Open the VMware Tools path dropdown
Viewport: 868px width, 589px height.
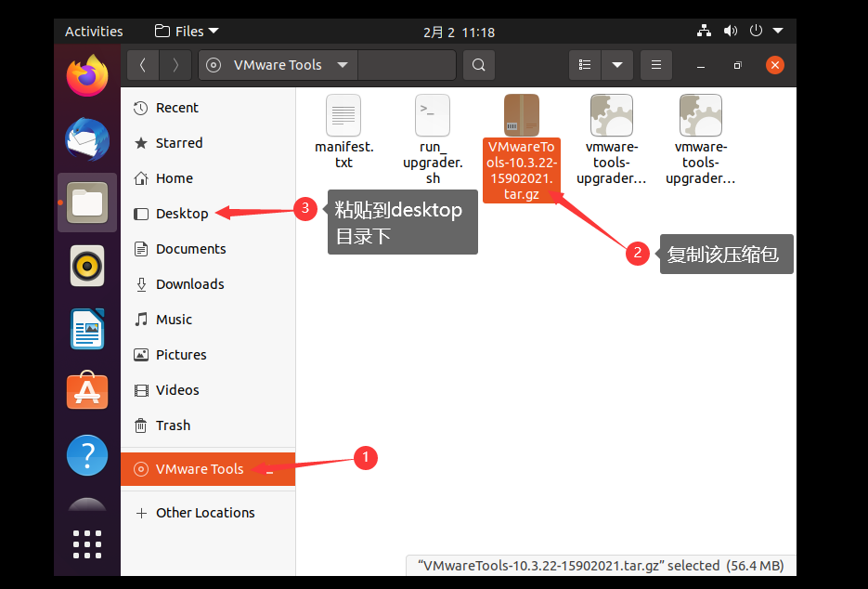pos(343,65)
